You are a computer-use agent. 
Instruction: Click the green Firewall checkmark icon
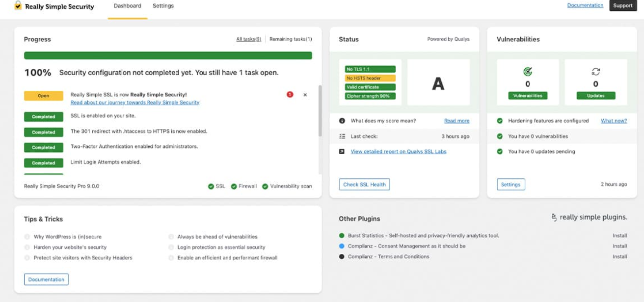click(x=234, y=187)
